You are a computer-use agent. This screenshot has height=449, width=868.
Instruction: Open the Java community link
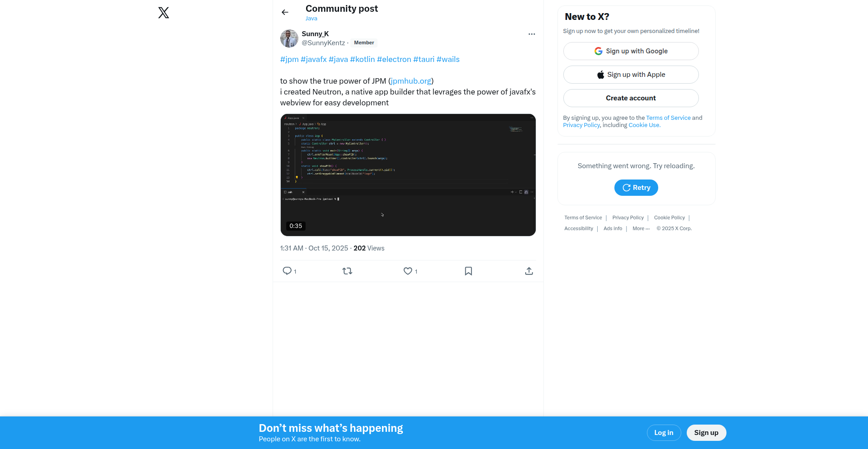[x=311, y=19]
